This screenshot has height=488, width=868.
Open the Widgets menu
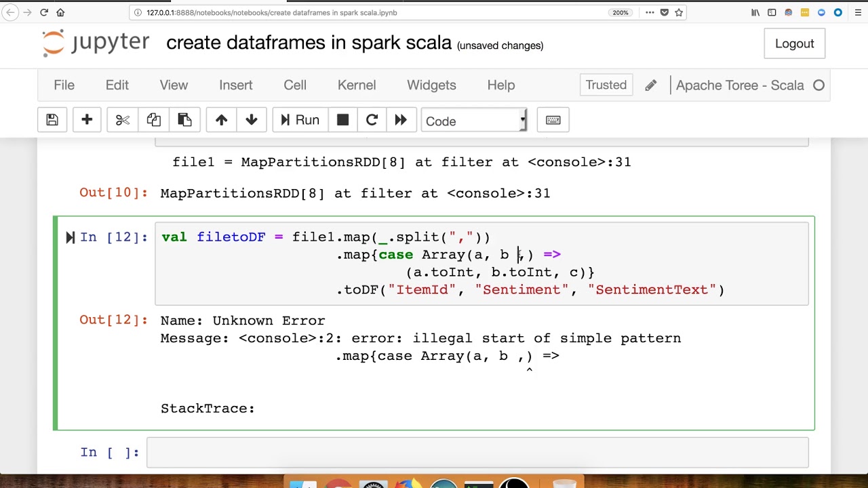click(431, 85)
